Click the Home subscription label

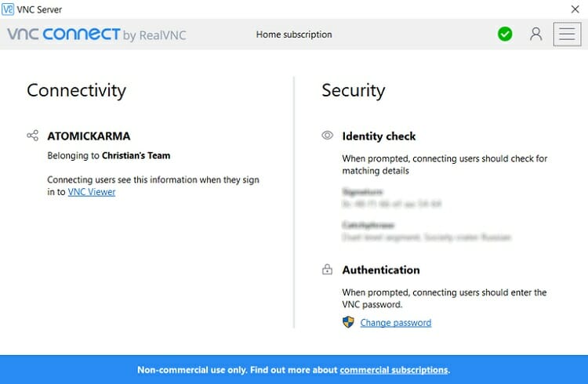coord(294,34)
